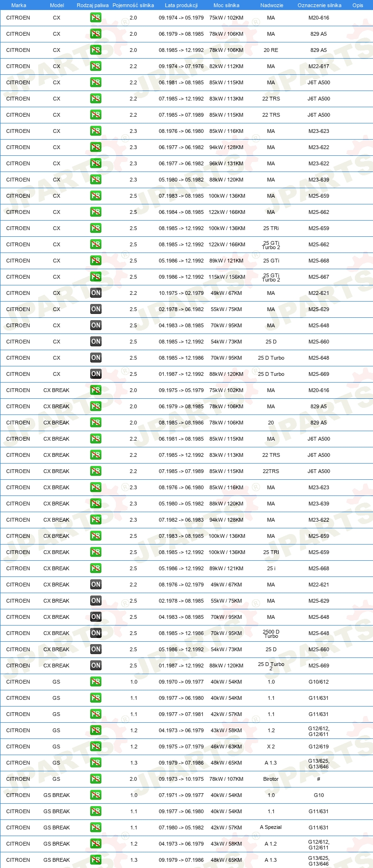
Task: Click the 25 i body cell
Action: (271, 568)
